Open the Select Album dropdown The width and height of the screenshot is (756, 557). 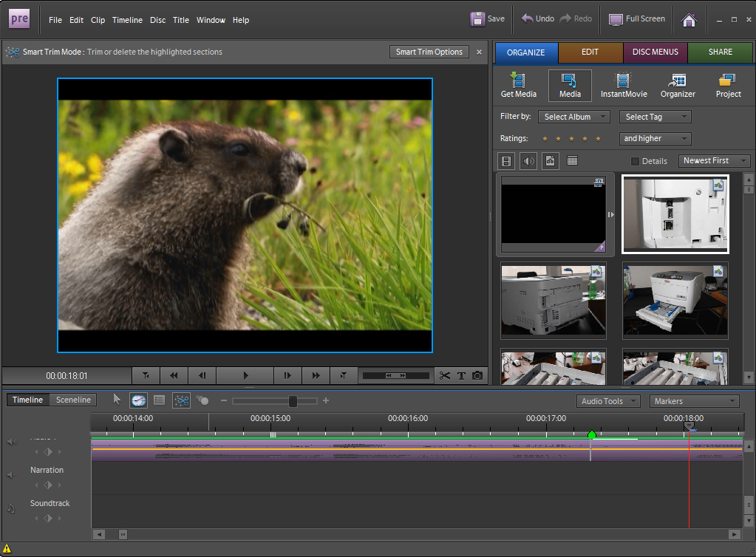tap(573, 117)
